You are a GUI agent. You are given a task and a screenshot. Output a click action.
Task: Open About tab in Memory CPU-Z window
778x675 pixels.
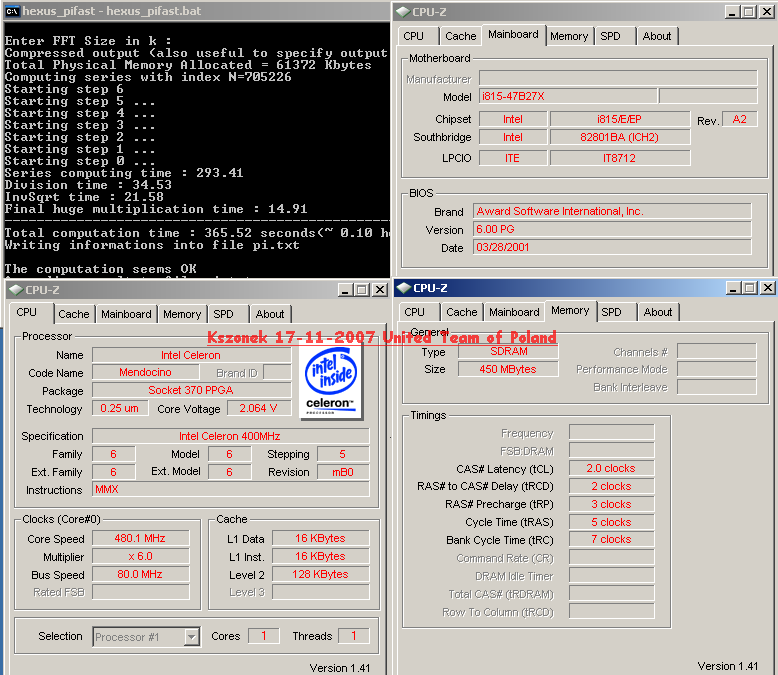pyautogui.click(x=658, y=312)
